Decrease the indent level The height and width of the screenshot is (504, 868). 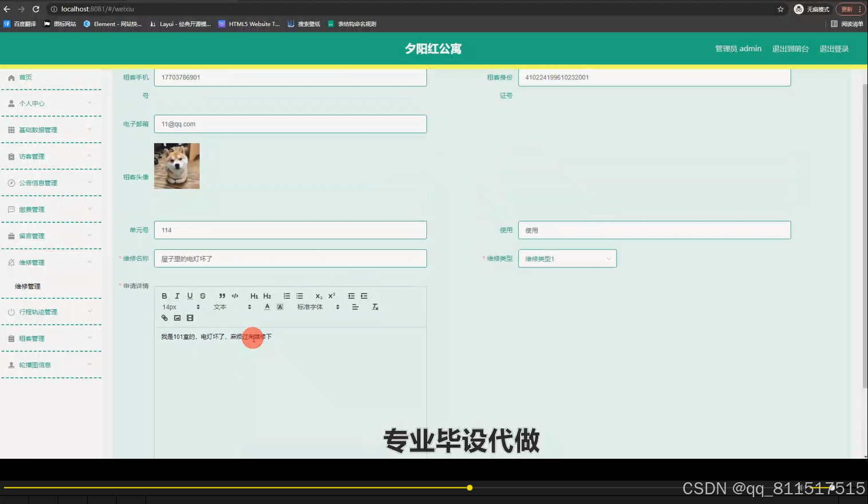[351, 296]
